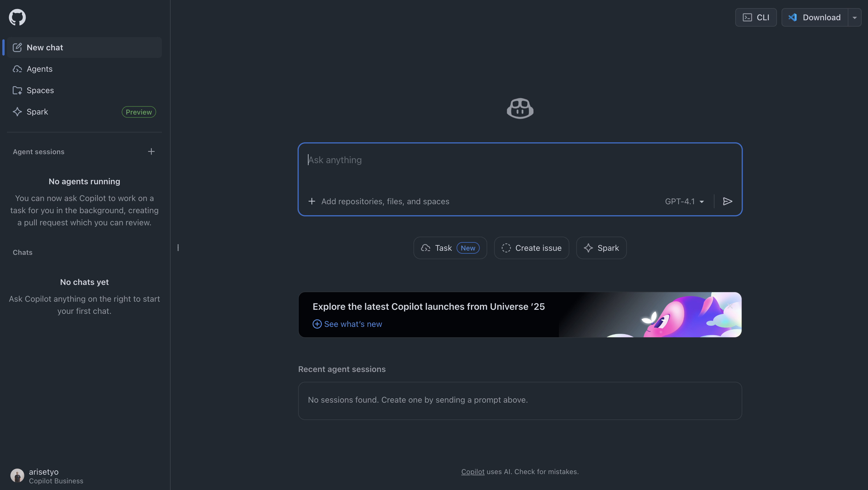Click the plus icon beside Agent sessions
Viewport: 868px width, 490px height.
[x=151, y=152]
